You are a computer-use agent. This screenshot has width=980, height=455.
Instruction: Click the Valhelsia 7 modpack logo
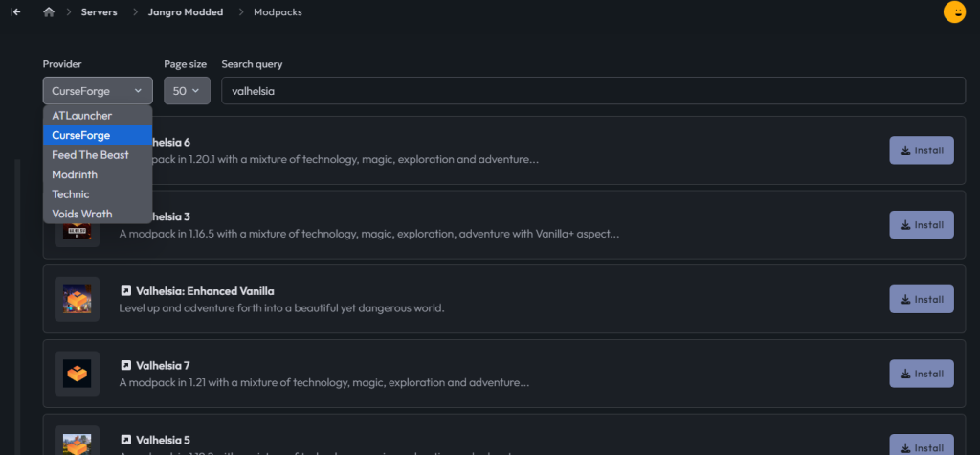click(x=77, y=374)
